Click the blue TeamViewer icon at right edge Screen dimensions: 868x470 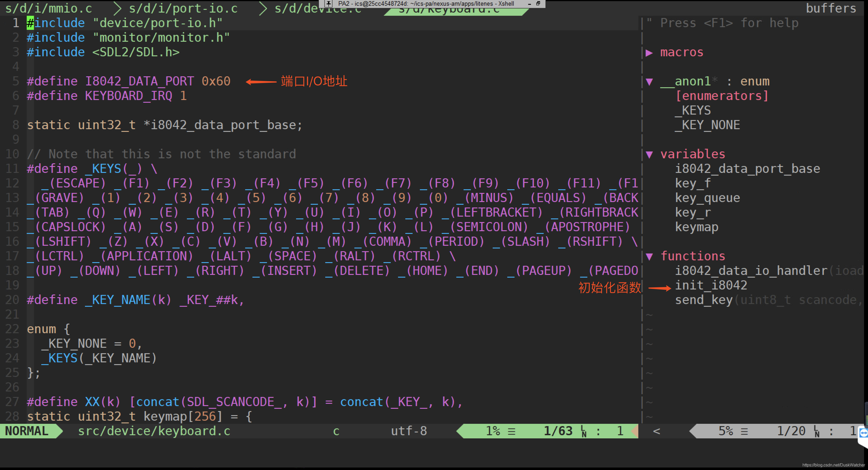point(864,433)
